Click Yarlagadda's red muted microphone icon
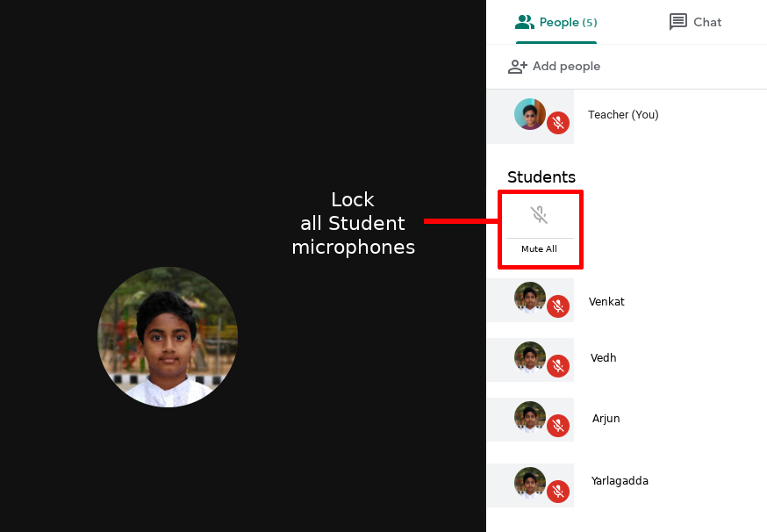The height and width of the screenshot is (532, 767). point(558,492)
